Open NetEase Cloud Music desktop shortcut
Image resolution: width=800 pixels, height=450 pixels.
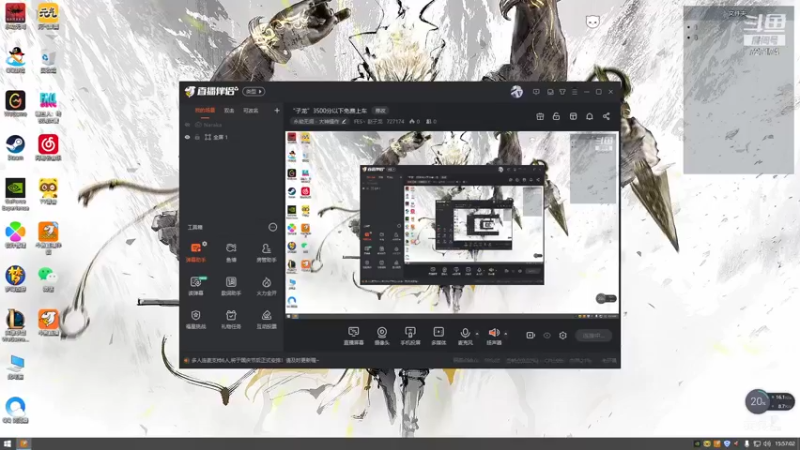pos(48,147)
